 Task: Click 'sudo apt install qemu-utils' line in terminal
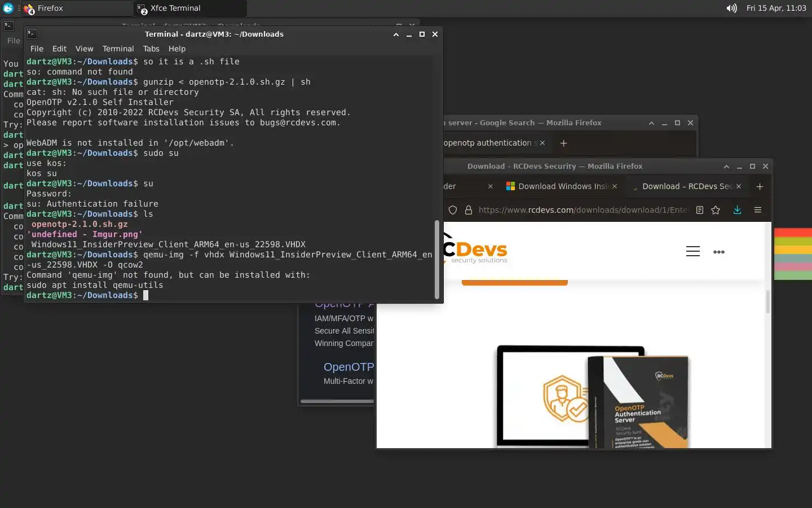pyautogui.click(x=95, y=285)
